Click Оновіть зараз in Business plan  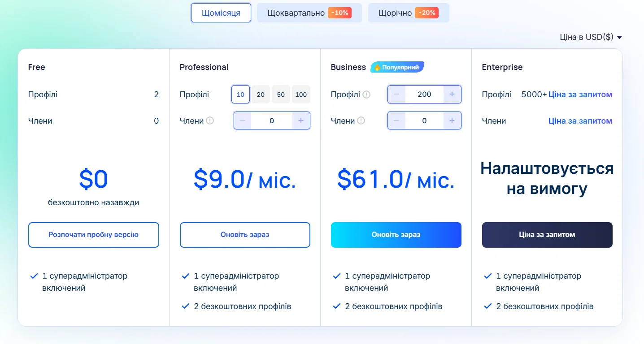[396, 235]
